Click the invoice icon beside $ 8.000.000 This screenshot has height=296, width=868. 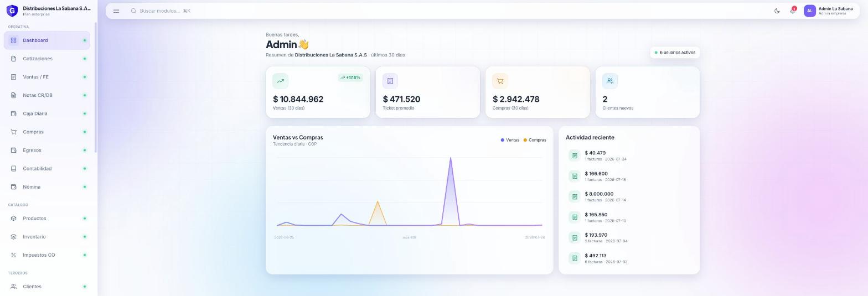[x=575, y=196]
